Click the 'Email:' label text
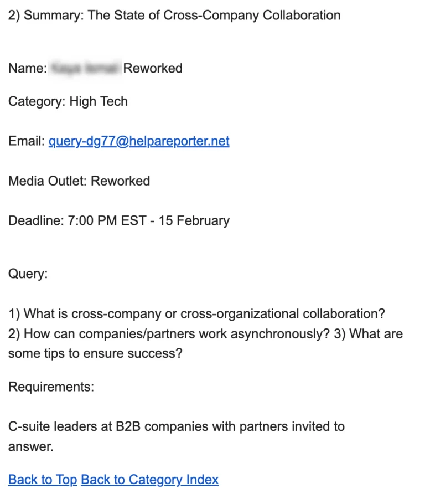The width and height of the screenshot is (425, 504). [x=26, y=141]
